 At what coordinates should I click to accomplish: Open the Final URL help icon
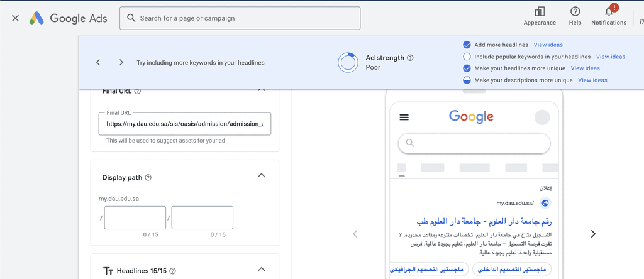tap(138, 92)
